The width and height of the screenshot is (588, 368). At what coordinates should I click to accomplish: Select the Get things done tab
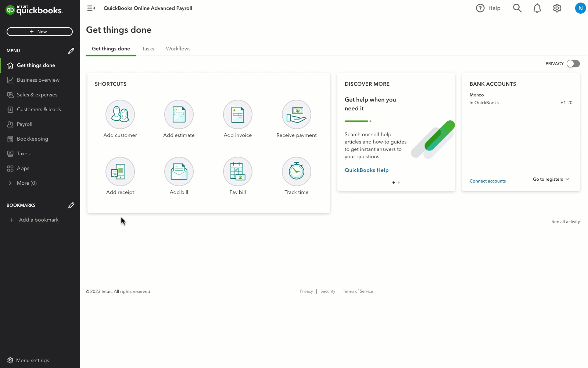111,49
